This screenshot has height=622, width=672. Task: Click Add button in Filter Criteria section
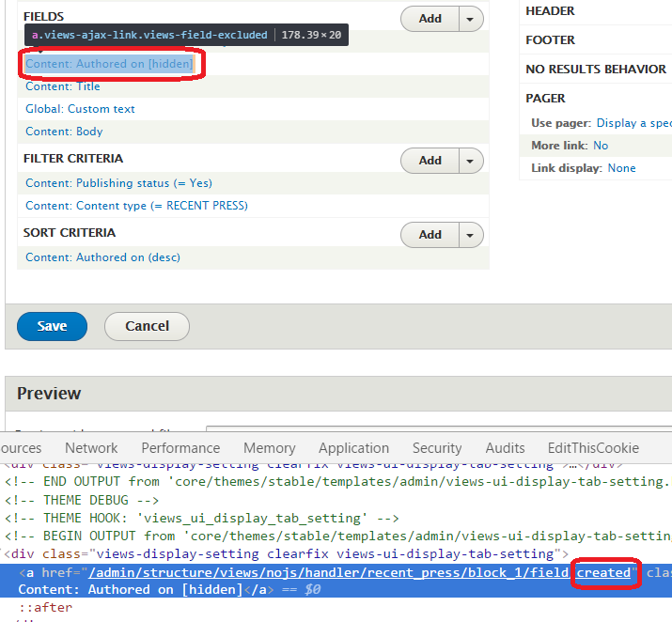click(430, 161)
